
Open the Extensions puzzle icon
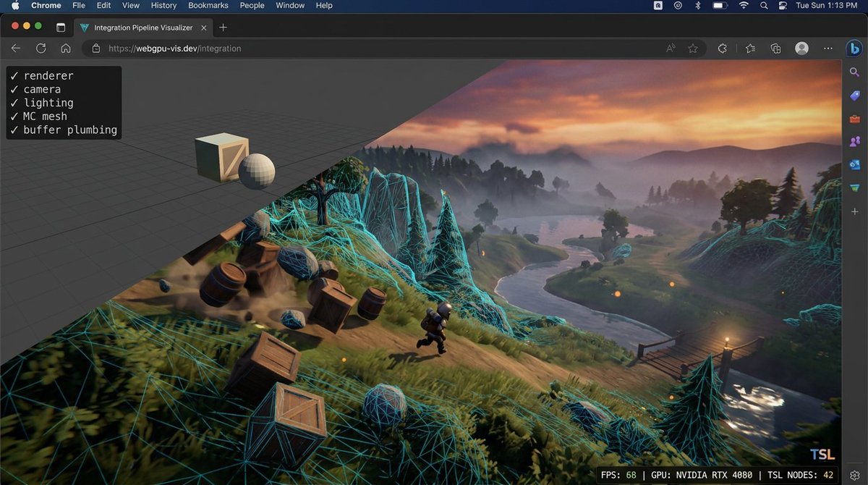tap(722, 48)
